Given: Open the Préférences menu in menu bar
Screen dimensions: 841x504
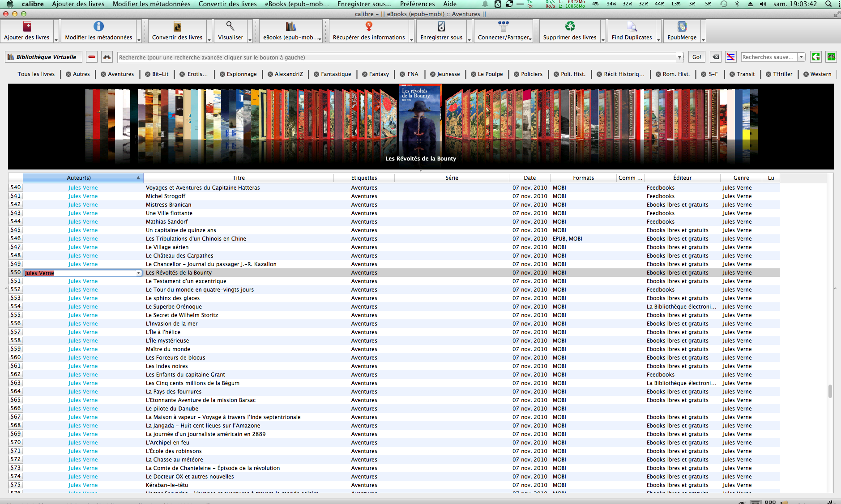Looking at the screenshot, I should click(418, 4).
